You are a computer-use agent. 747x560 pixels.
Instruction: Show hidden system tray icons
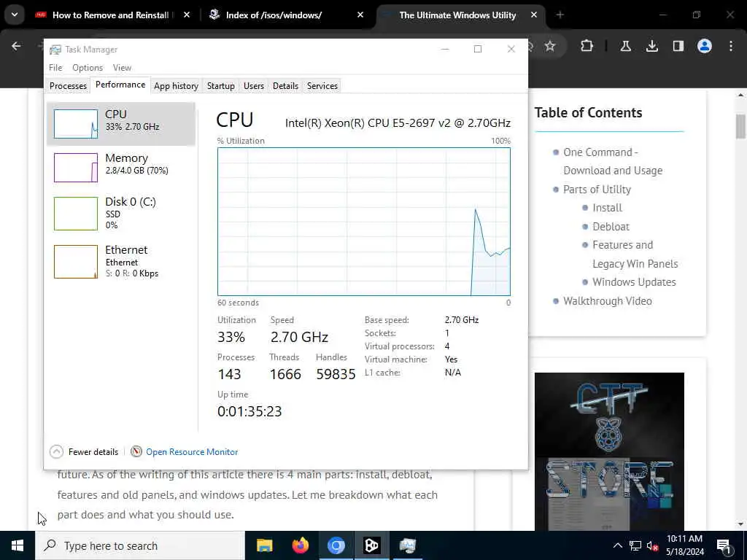tap(617, 545)
